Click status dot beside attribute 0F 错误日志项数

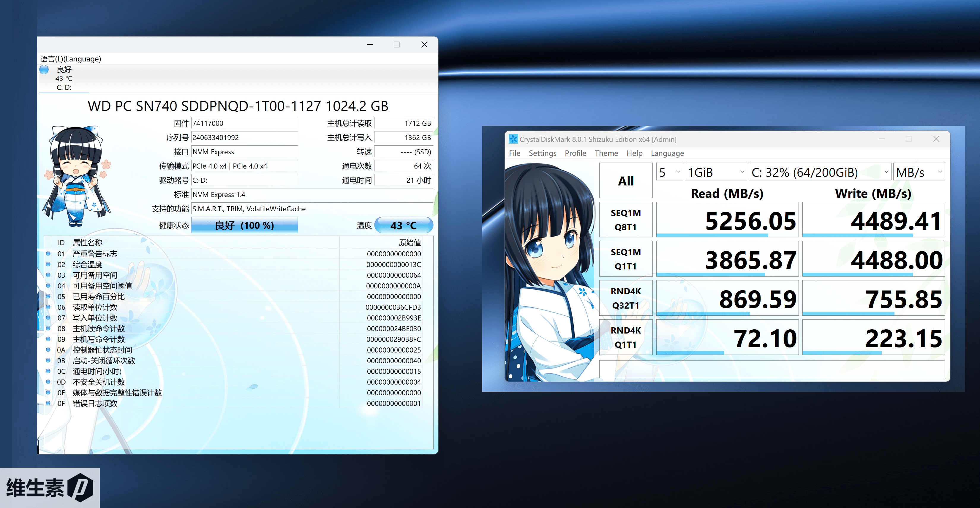pyautogui.click(x=48, y=403)
